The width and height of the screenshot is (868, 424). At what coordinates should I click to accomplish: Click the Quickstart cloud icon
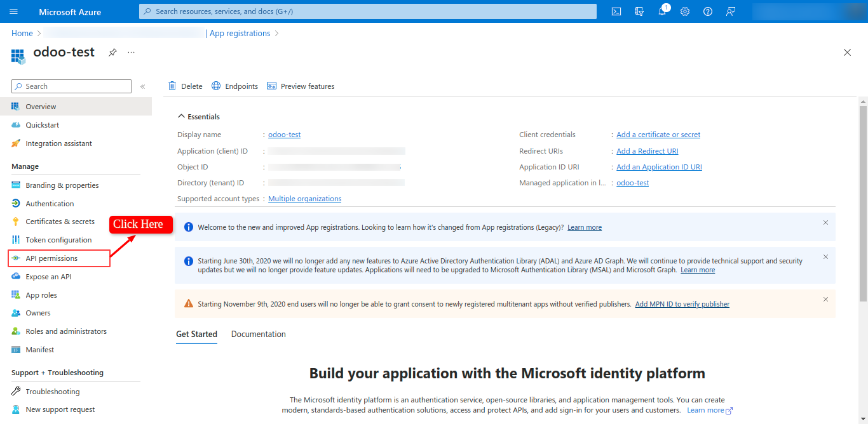click(x=16, y=125)
